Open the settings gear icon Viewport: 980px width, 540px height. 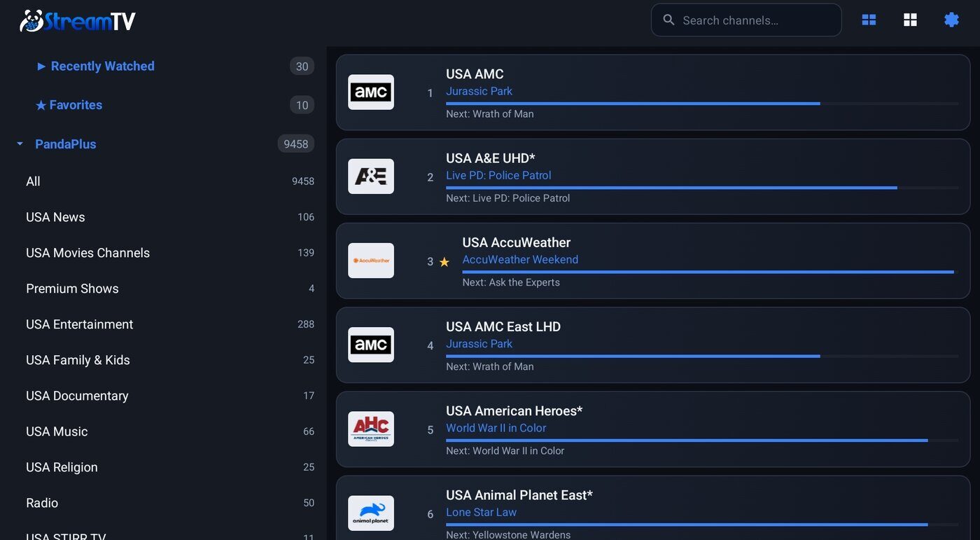(951, 20)
